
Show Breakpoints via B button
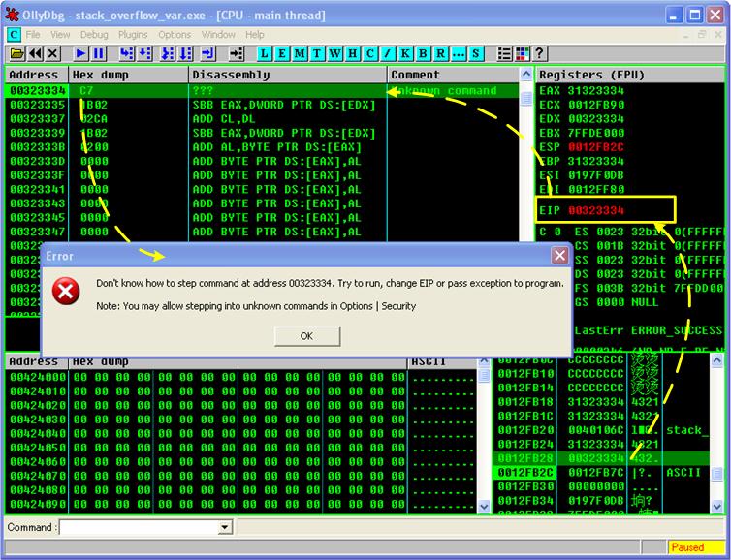[423, 53]
